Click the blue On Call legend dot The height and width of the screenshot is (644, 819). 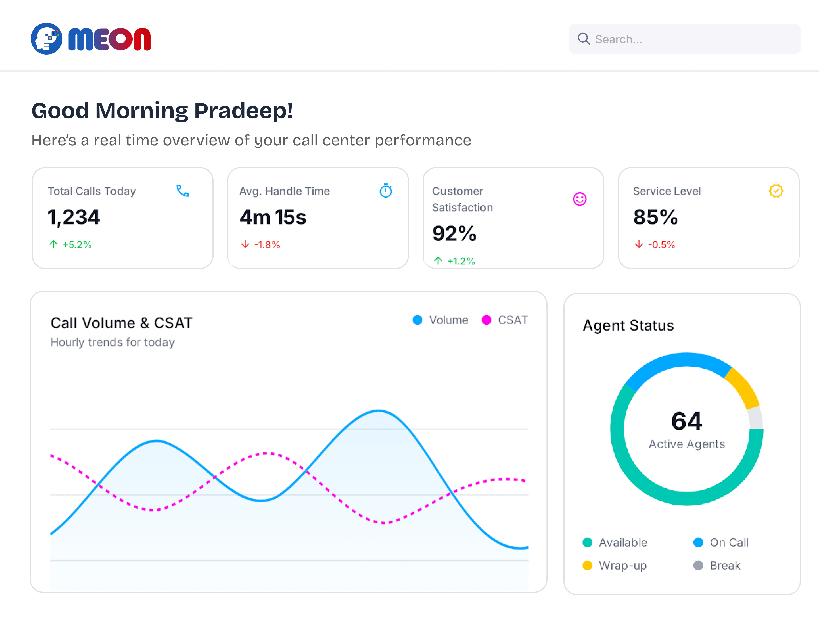(x=698, y=542)
